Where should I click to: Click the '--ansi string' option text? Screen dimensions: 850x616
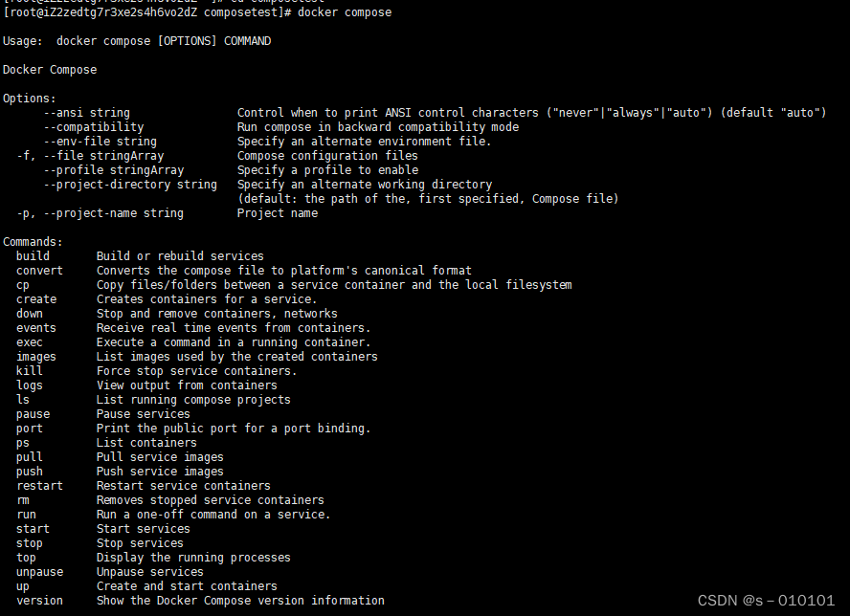coord(87,113)
